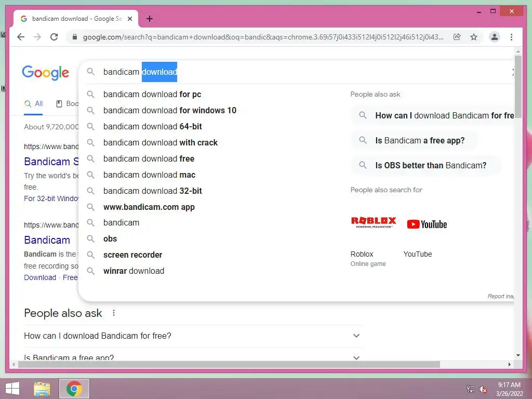This screenshot has height=399, width=532.
Task: Close the bandicam download tab
Action: pyautogui.click(x=129, y=19)
